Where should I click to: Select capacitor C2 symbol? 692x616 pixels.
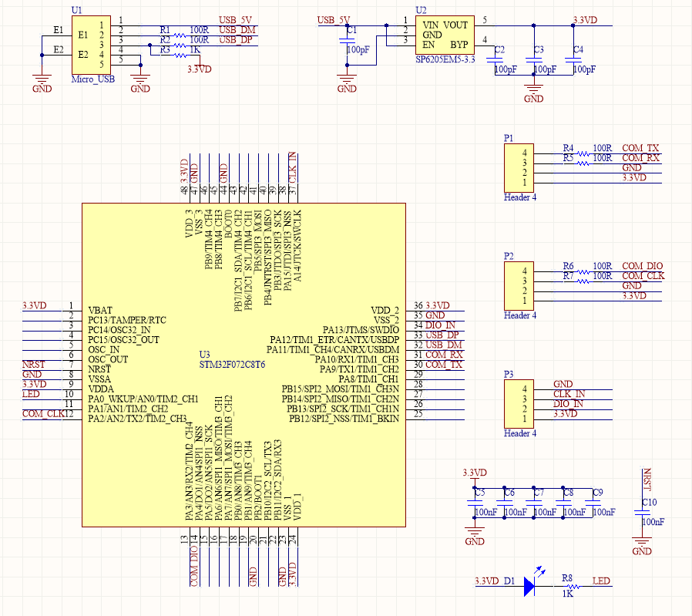[x=494, y=60]
